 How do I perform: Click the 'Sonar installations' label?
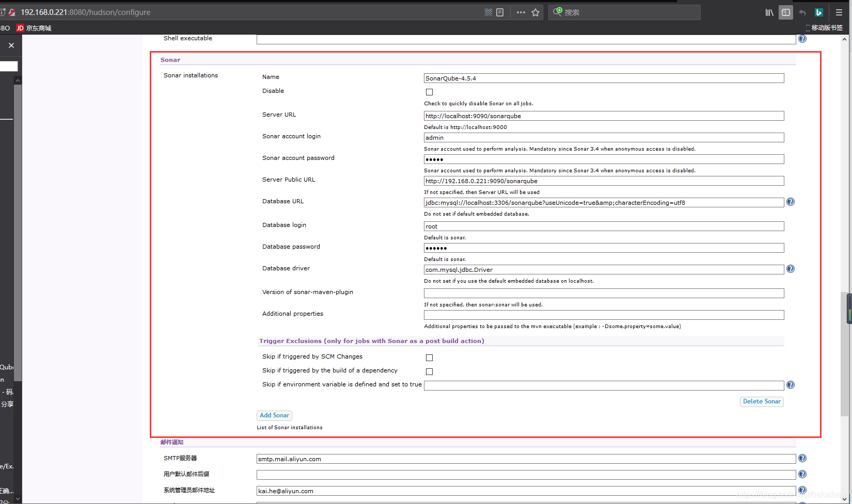tap(191, 75)
